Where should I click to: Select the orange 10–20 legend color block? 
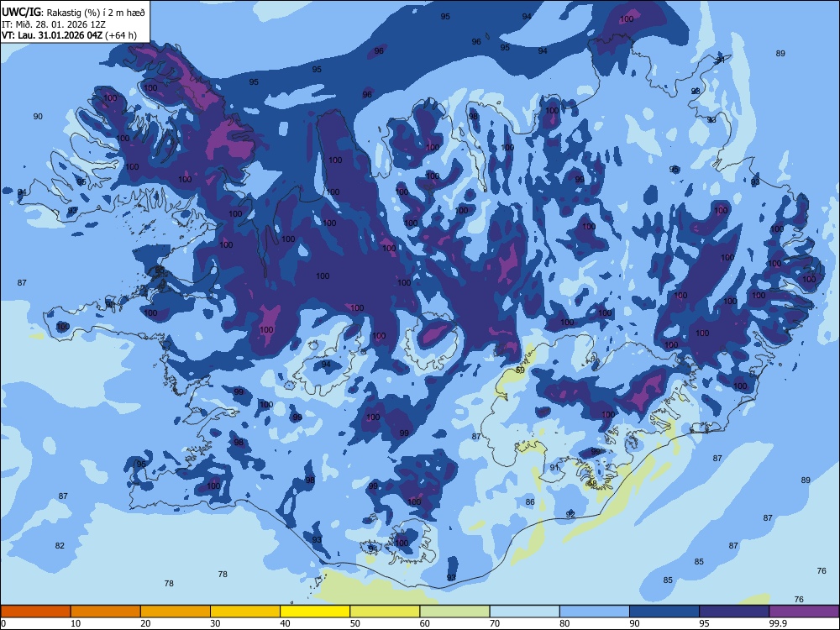pos(106,612)
